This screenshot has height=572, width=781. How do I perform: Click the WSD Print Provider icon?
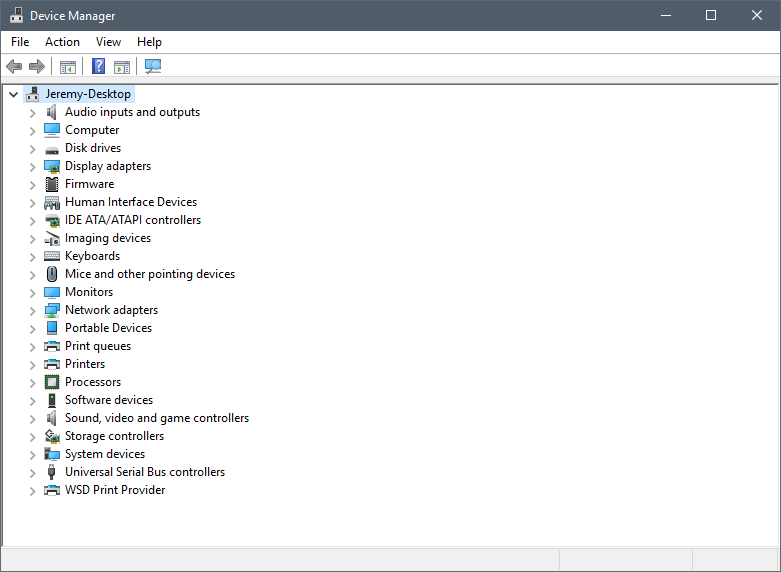[52, 490]
